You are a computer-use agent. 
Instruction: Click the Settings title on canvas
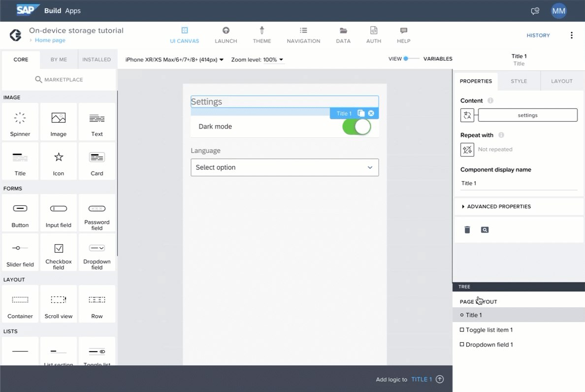click(285, 101)
